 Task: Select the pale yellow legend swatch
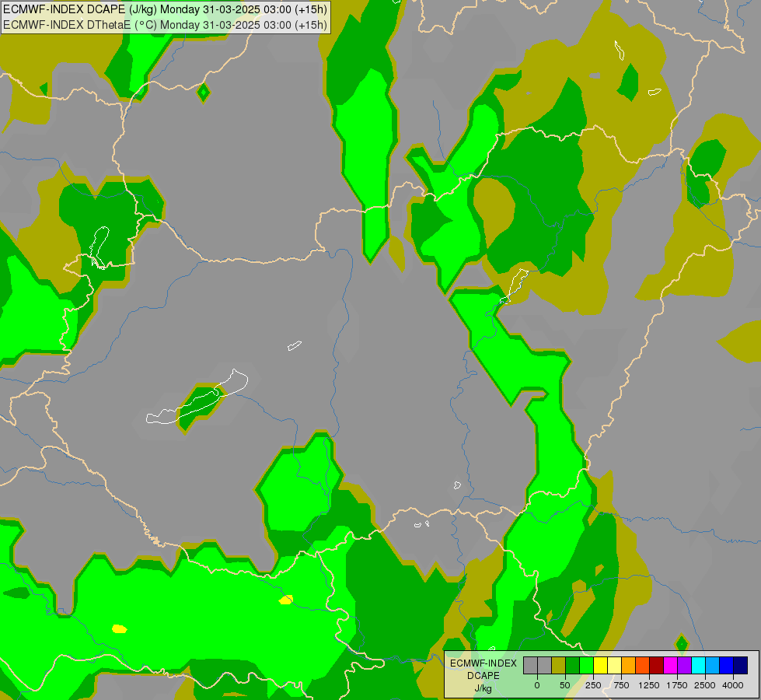(614, 665)
